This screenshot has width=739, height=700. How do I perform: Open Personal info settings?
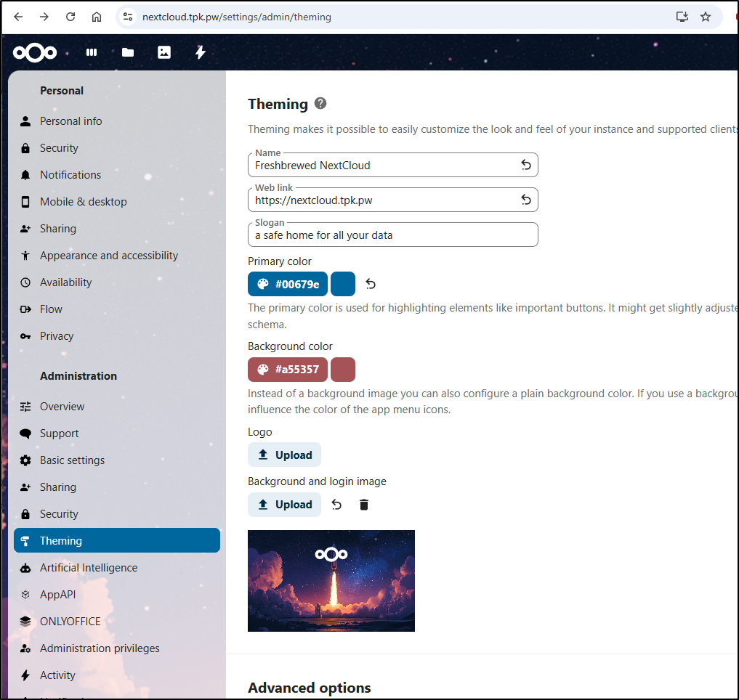[x=117, y=121]
